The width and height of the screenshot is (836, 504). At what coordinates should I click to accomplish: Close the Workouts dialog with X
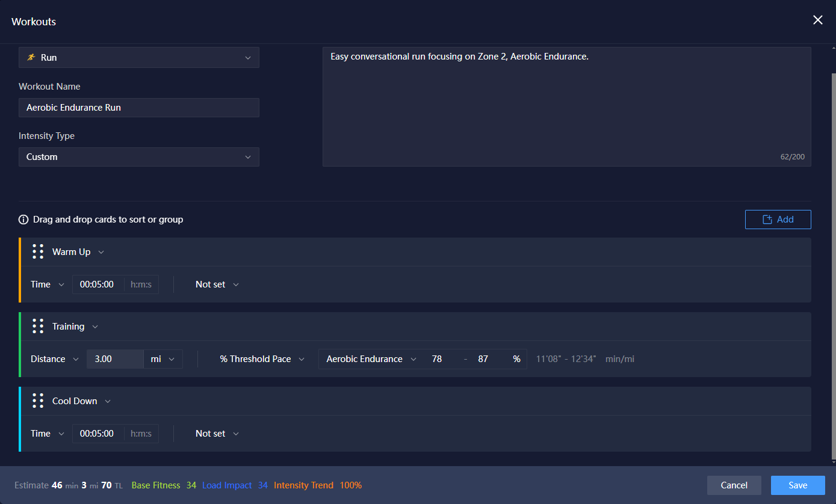817,20
